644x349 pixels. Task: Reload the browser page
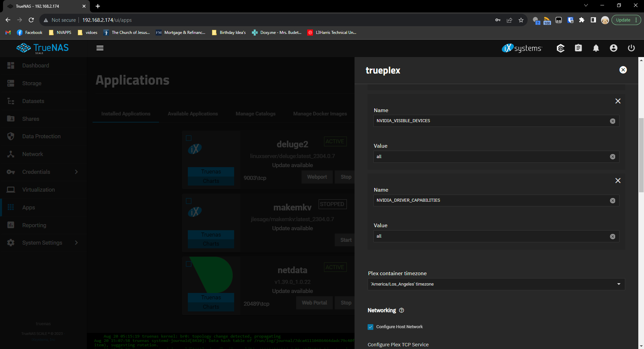[31, 20]
